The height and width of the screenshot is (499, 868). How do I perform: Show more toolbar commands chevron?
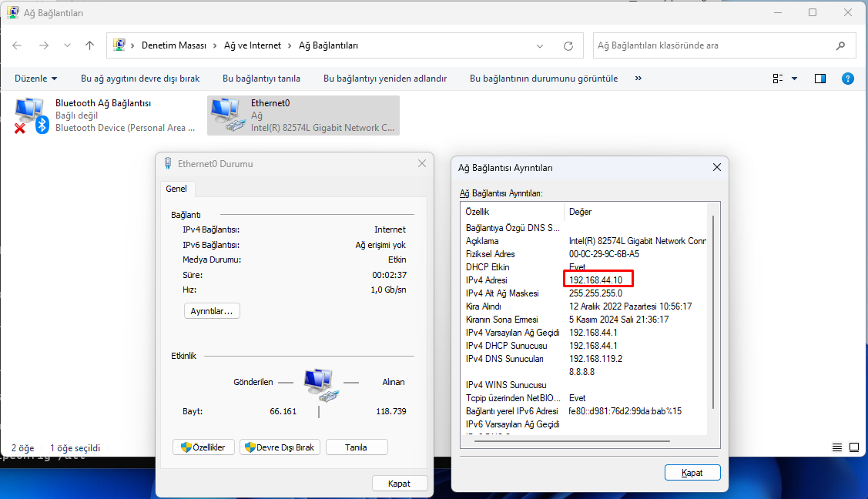point(638,78)
